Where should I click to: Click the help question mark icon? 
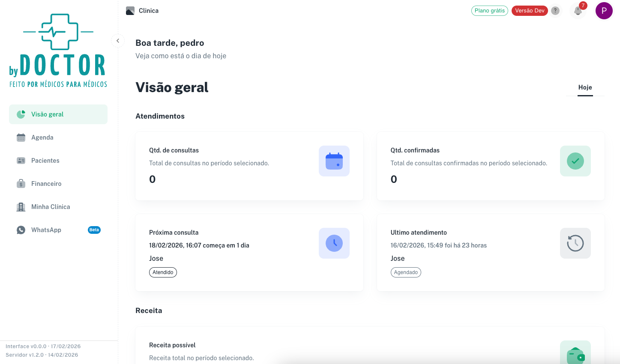(555, 11)
